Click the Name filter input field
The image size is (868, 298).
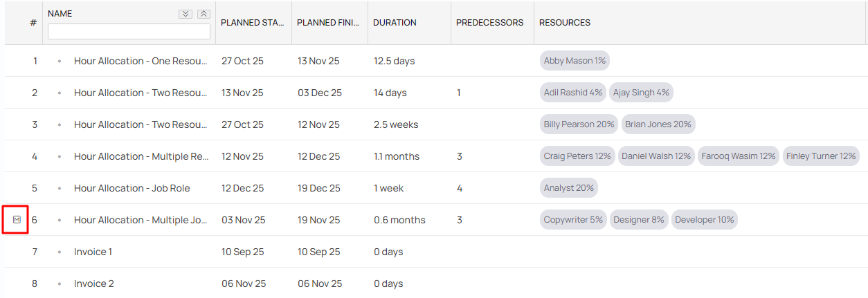(x=129, y=31)
